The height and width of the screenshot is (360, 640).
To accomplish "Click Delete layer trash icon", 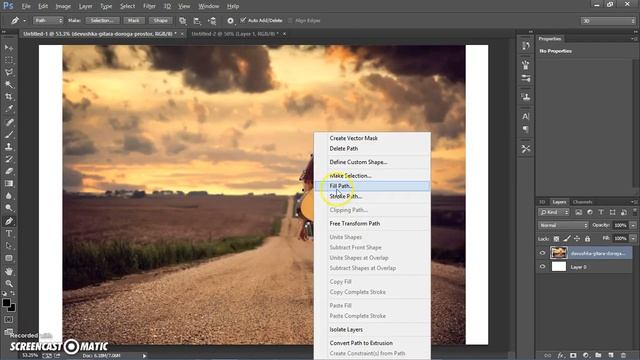I will pyautogui.click(x=623, y=356).
